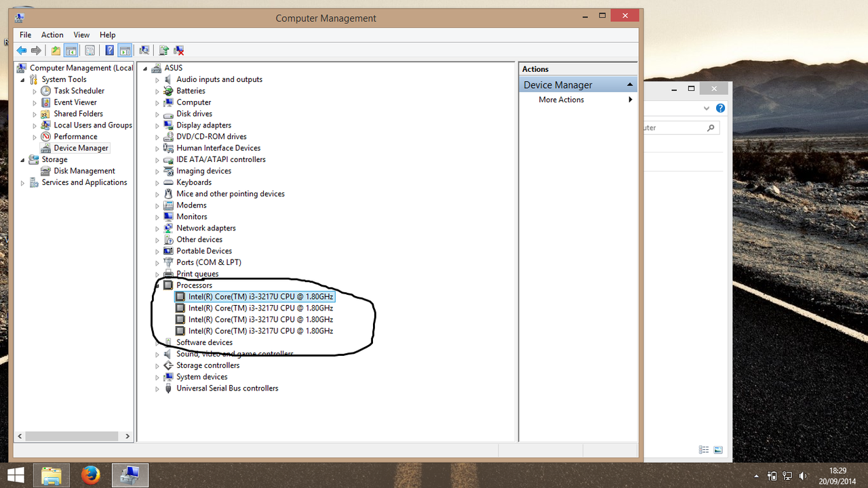The image size is (868, 488).
Task: Click the Monitors category icon
Action: point(168,217)
